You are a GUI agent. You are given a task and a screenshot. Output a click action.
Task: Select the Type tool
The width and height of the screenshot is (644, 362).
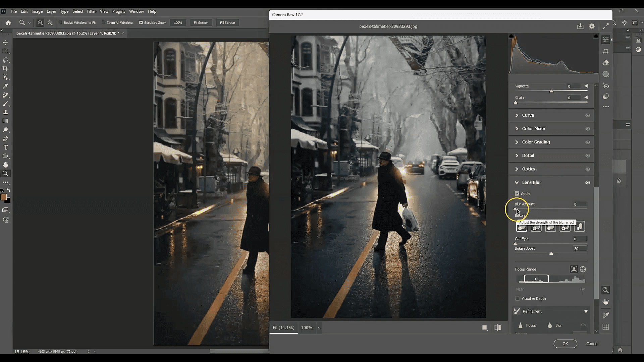click(5, 147)
